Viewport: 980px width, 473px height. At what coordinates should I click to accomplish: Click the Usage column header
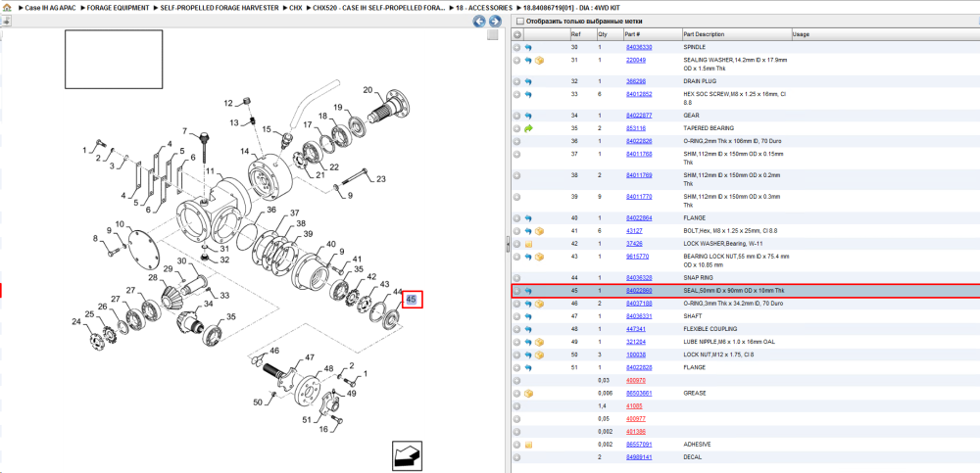(885, 35)
